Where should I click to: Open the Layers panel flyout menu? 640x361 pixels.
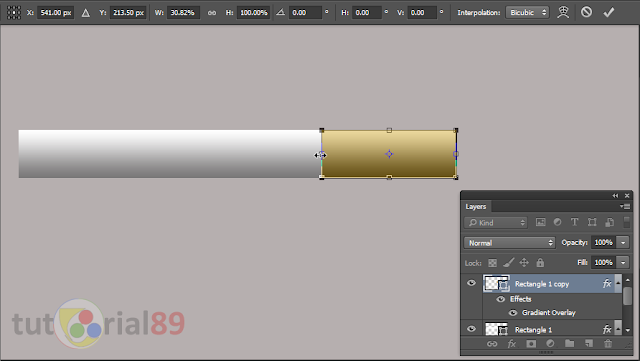pyautogui.click(x=624, y=206)
